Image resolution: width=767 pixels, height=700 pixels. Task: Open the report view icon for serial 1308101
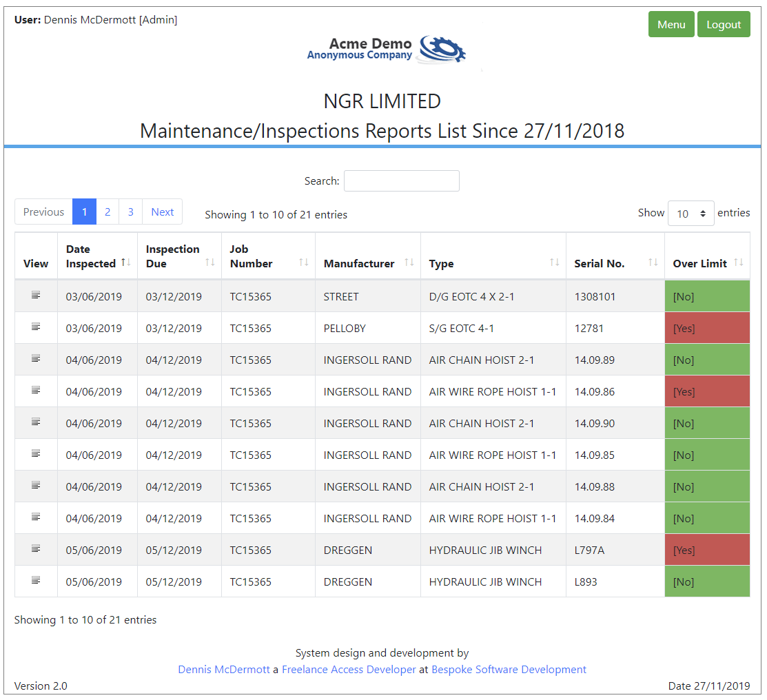[x=36, y=296]
